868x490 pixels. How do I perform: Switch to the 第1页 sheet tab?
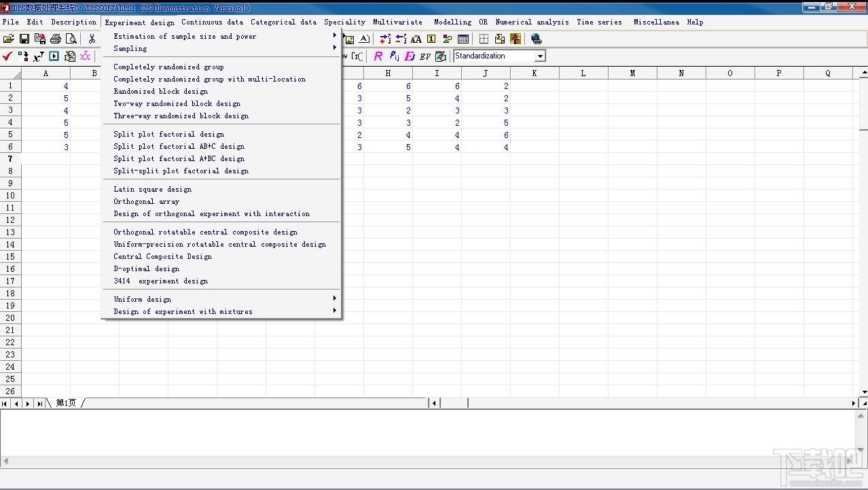coord(66,403)
